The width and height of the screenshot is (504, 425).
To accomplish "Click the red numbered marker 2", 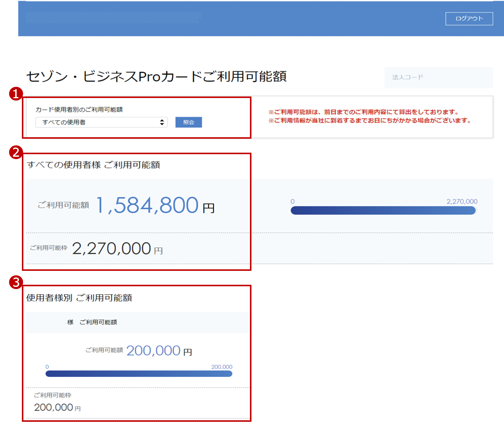I will pos(16,152).
